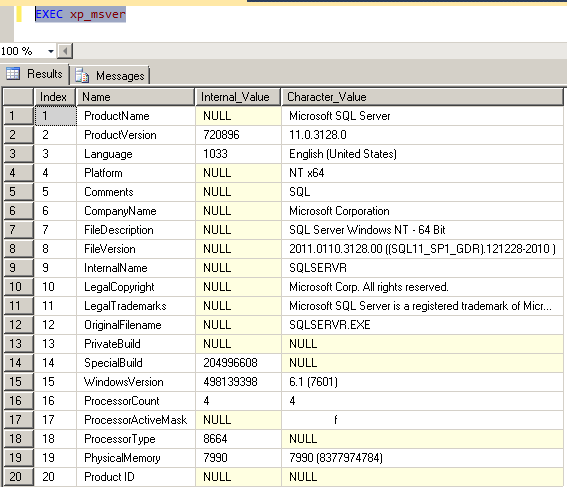The image size is (567, 487).
Task: Click the registered trademark text cell
Action: point(422,306)
